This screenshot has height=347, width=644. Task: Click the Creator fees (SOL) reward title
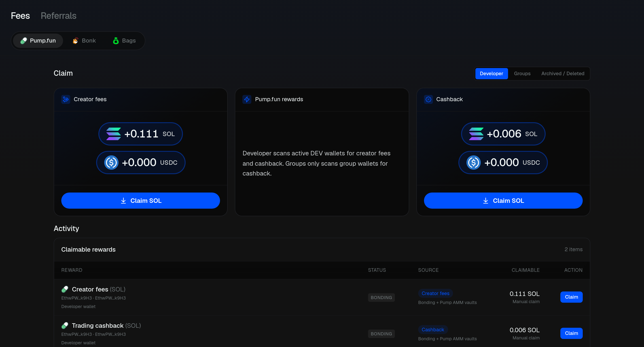click(x=98, y=289)
